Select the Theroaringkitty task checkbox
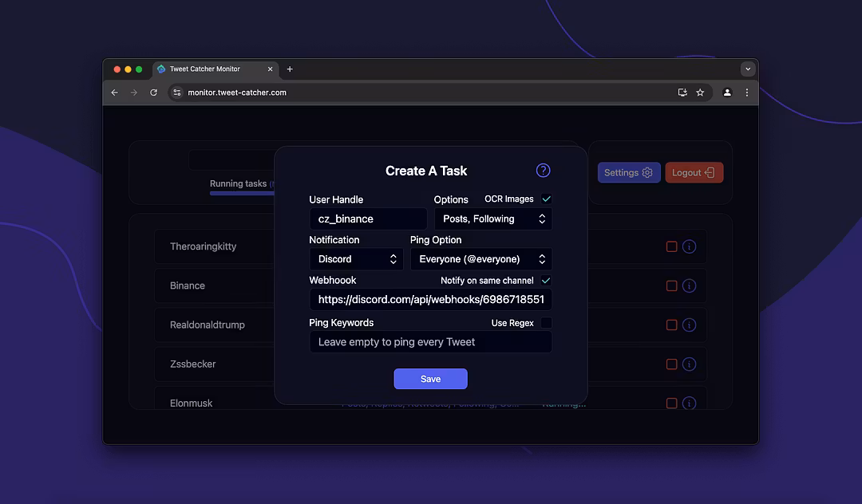The height and width of the screenshot is (504, 862). (671, 246)
